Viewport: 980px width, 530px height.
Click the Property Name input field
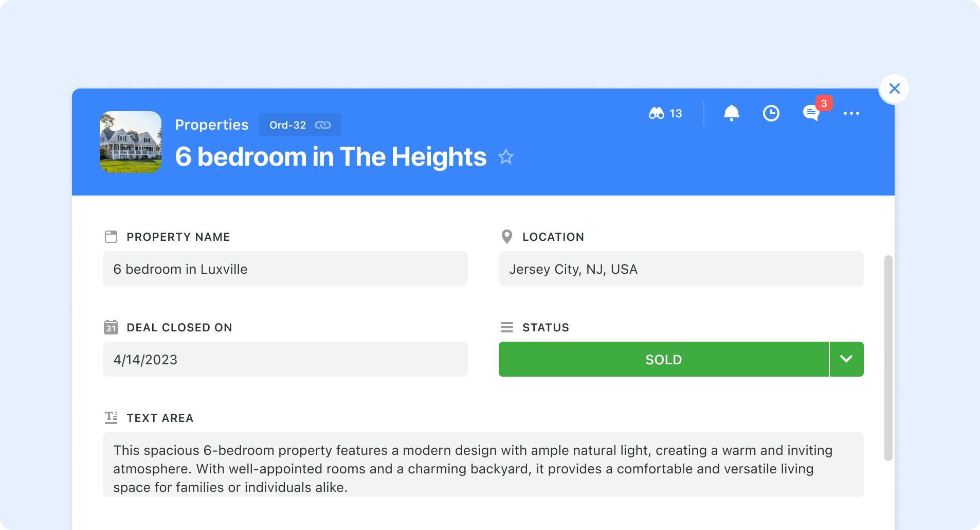point(285,269)
